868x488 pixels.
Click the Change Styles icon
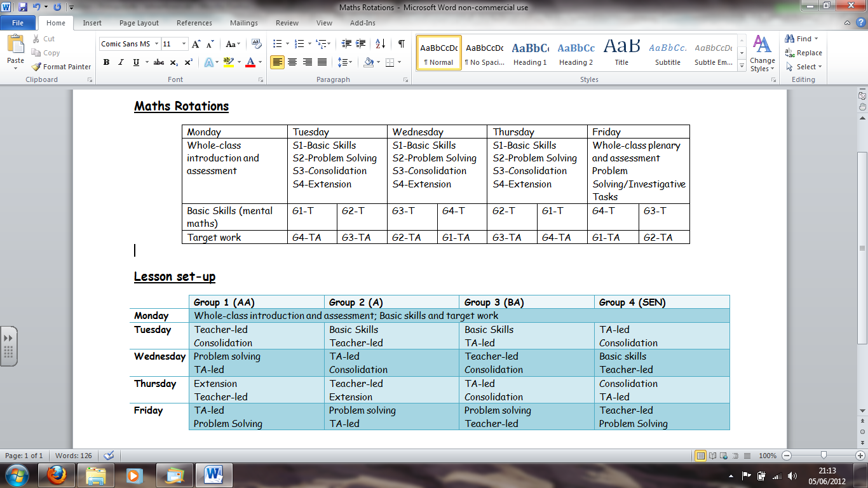click(762, 53)
